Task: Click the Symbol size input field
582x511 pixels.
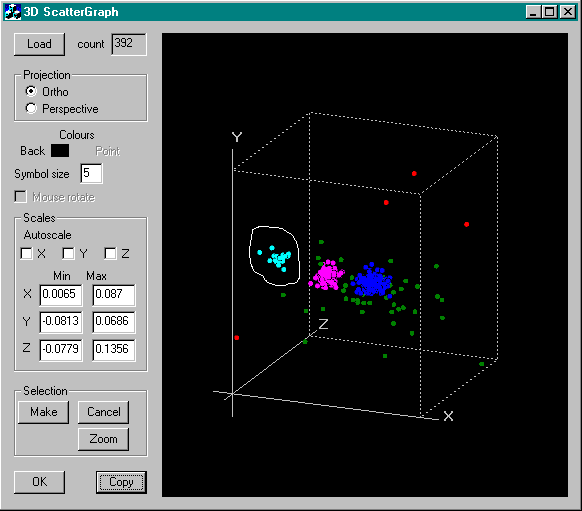Action: 91,173
